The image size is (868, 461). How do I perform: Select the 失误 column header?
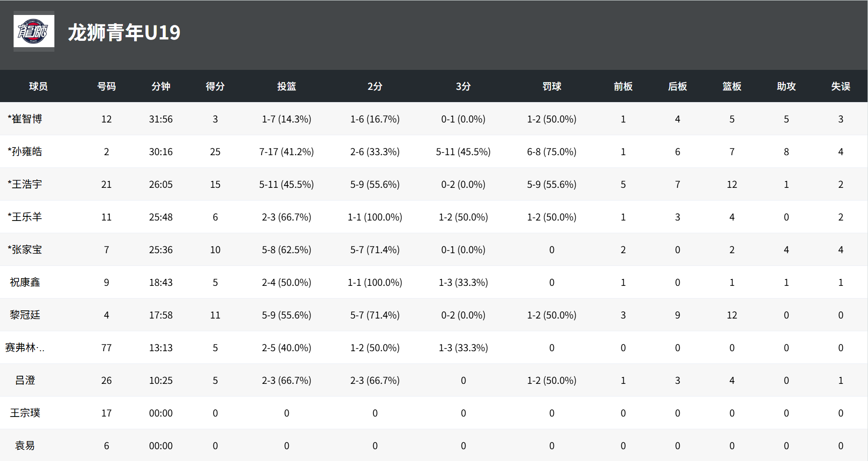tap(841, 86)
